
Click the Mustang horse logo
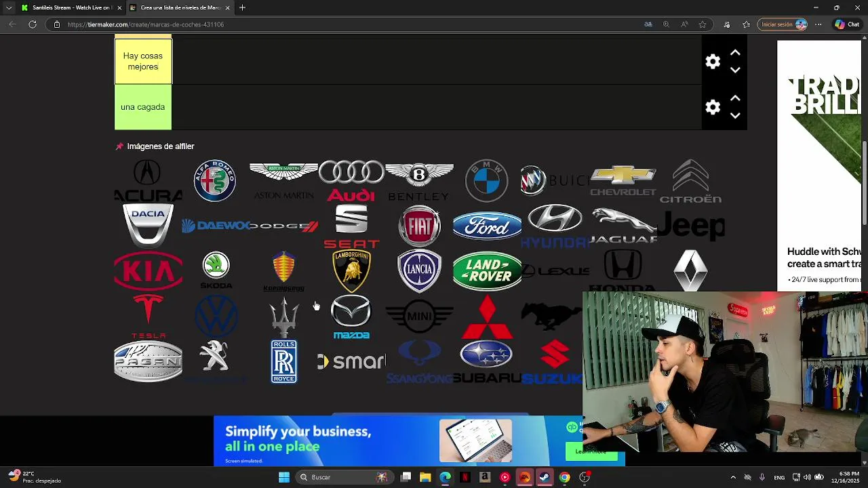pyautogui.click(x=552, y=316)
